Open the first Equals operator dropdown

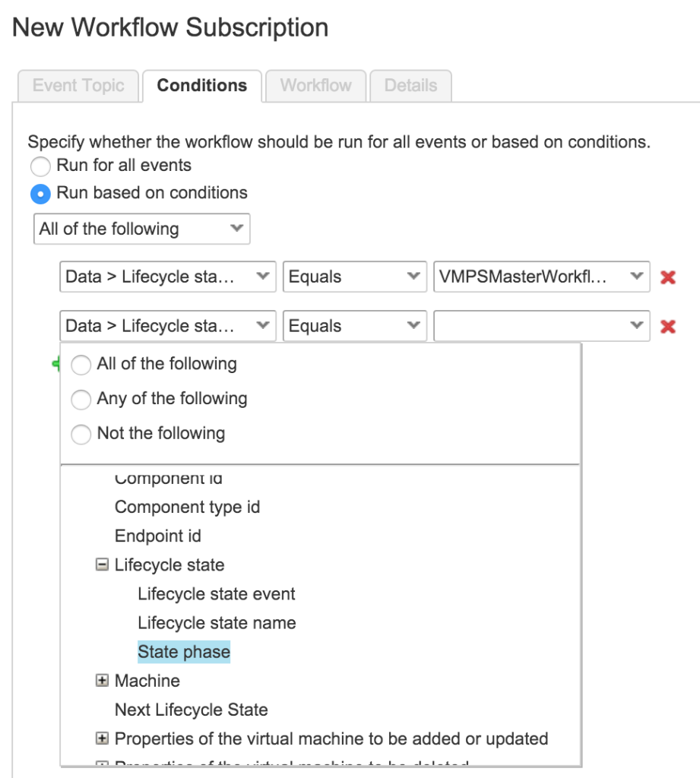point(354,277)
